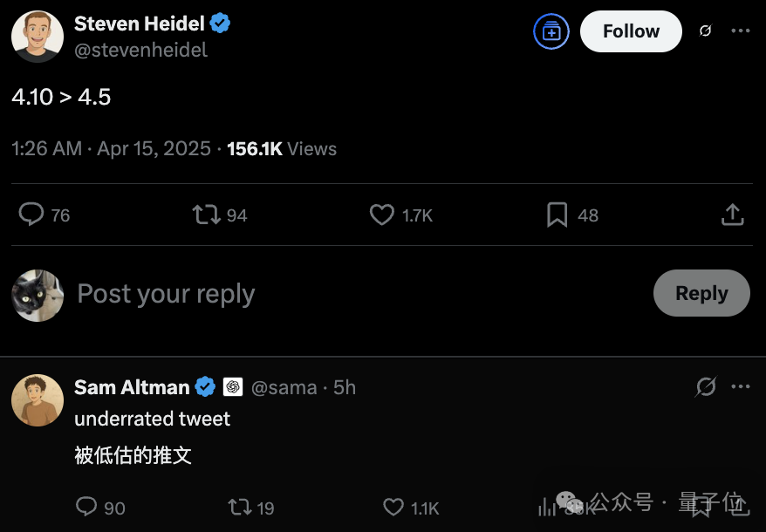Bookmark Steven Heidel's tweet
Viewport: 766px width, 532px height.
(x=557, y=215)
